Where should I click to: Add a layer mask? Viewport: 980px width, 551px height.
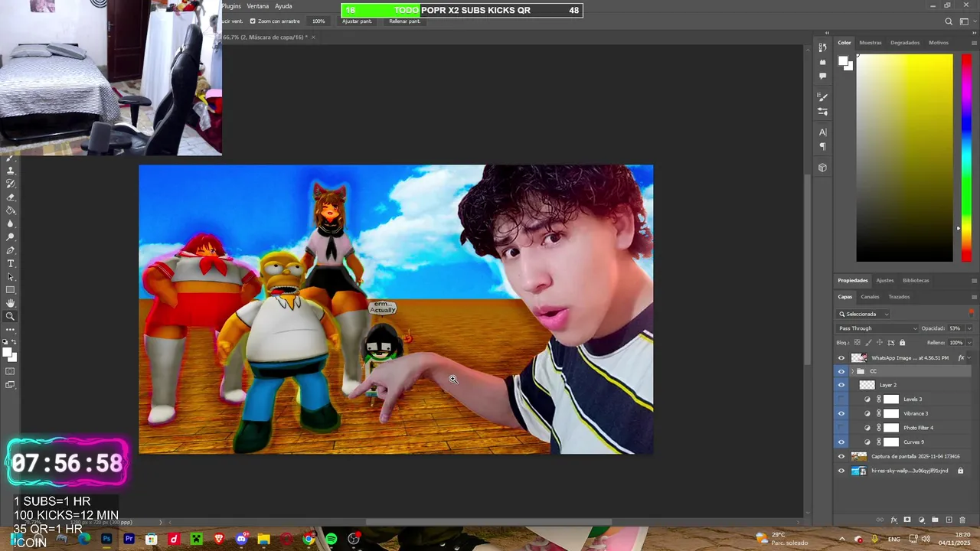(x=907, y=520)
